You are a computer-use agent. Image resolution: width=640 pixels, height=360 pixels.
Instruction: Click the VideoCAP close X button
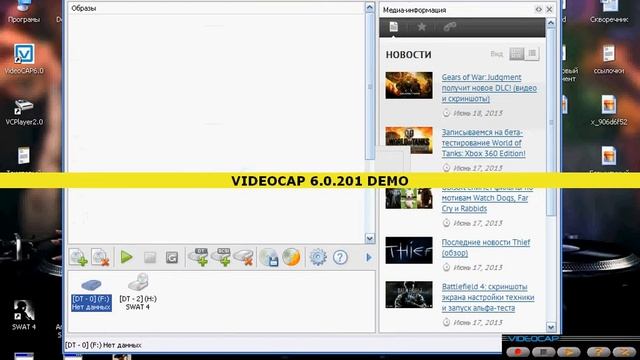624,351
